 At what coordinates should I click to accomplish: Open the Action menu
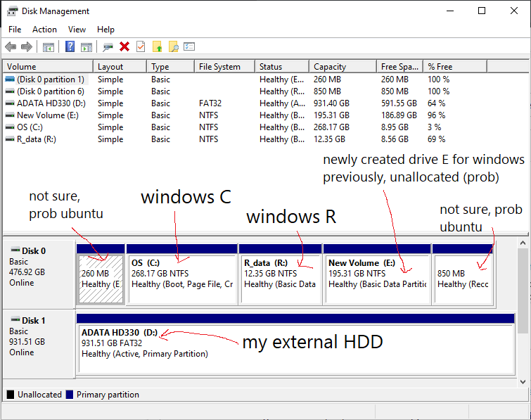click(44, 30)
